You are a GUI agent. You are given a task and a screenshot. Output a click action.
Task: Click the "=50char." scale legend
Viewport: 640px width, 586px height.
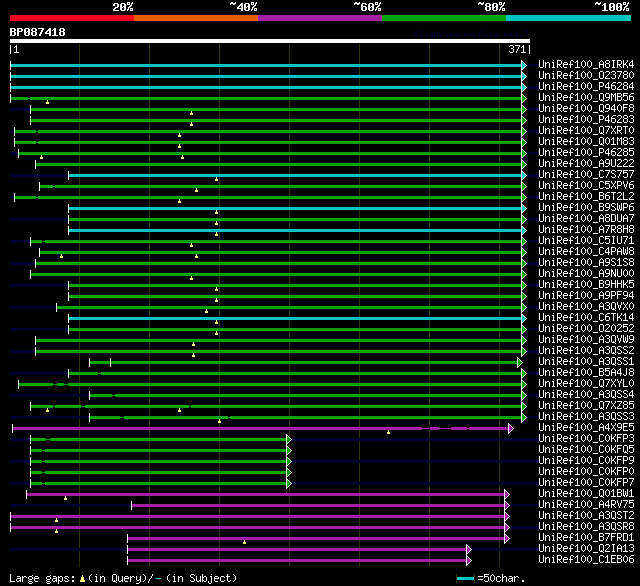[x=491, y=578]
